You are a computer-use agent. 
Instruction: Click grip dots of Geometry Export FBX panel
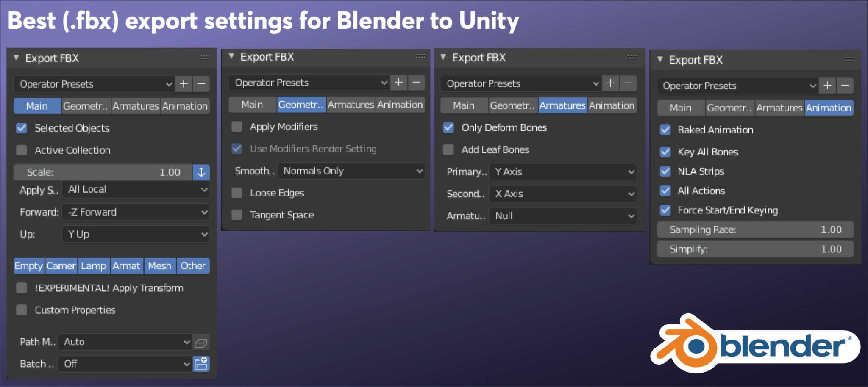420,56
